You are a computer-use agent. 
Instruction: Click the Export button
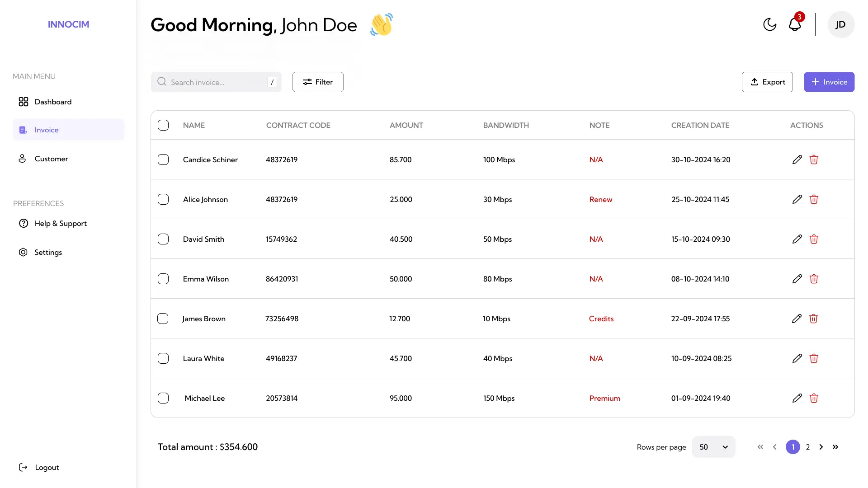[767, 82]
